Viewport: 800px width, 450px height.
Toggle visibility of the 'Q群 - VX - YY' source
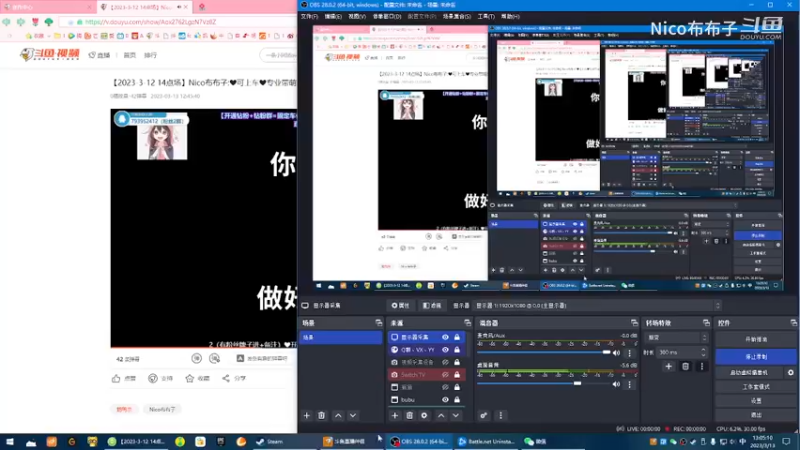[445, 350]
